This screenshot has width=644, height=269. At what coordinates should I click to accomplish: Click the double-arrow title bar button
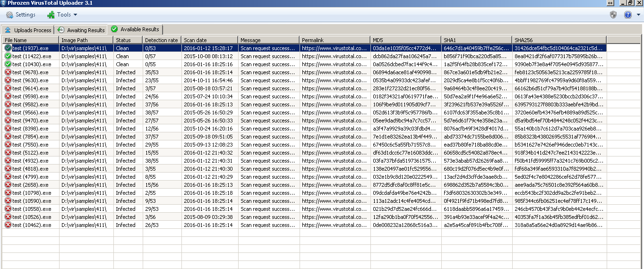tap(611, 3)
